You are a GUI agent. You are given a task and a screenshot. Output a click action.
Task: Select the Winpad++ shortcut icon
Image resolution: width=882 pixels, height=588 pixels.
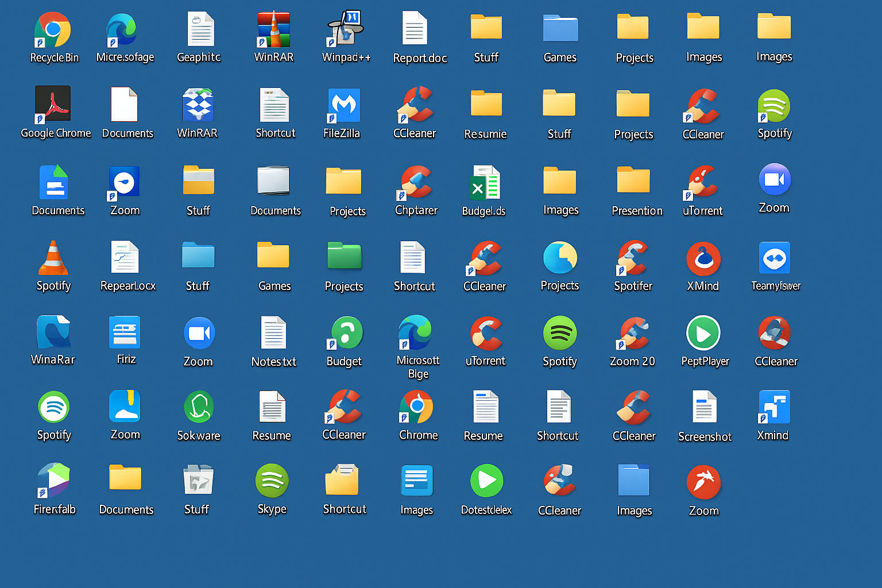(345, 29)
